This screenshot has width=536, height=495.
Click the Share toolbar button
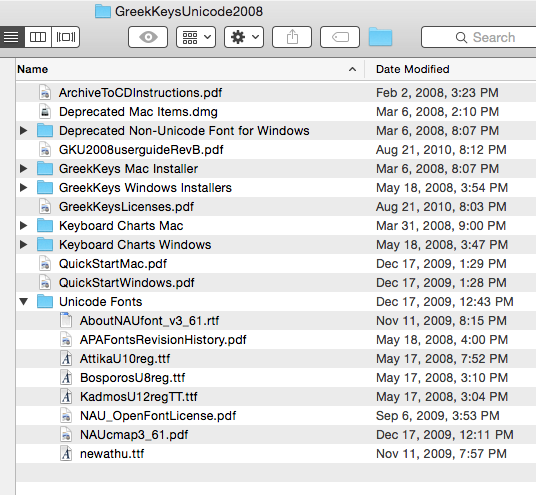[x=292, y=37]
